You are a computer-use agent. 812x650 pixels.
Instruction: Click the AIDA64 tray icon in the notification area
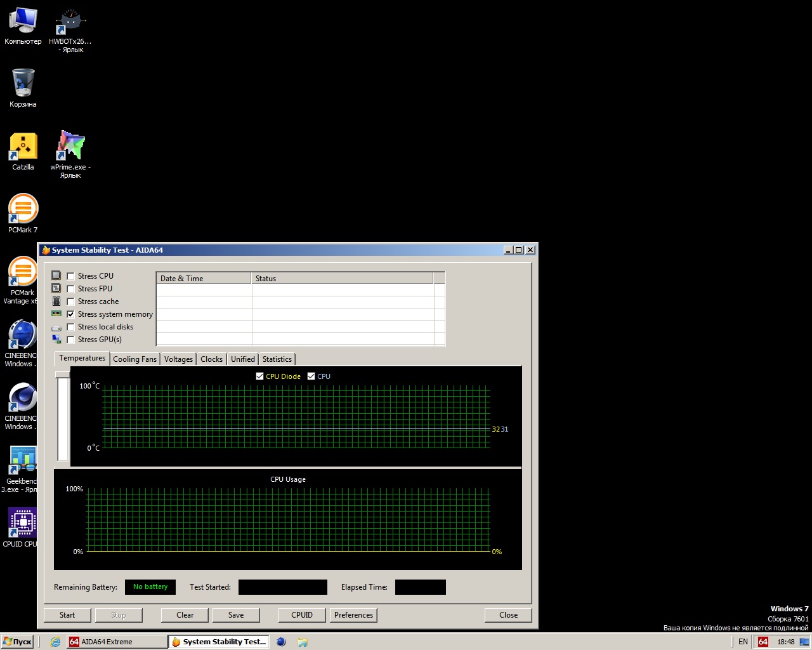pyautogui.click(x=763, y=642)
